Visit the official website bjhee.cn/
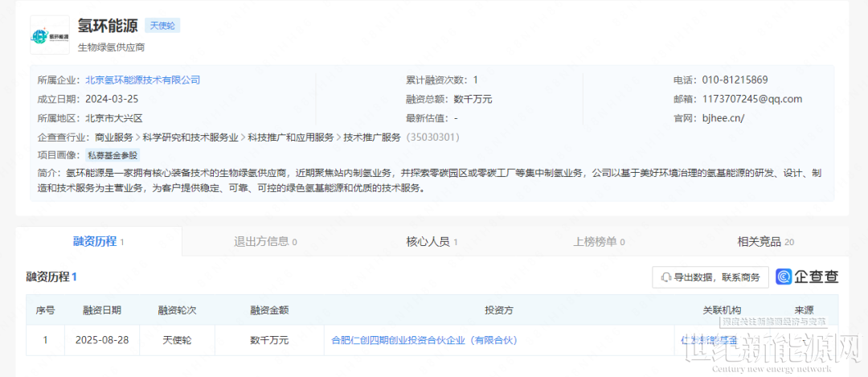This screenshot has height=377, width=868. [x=723, y=118]
